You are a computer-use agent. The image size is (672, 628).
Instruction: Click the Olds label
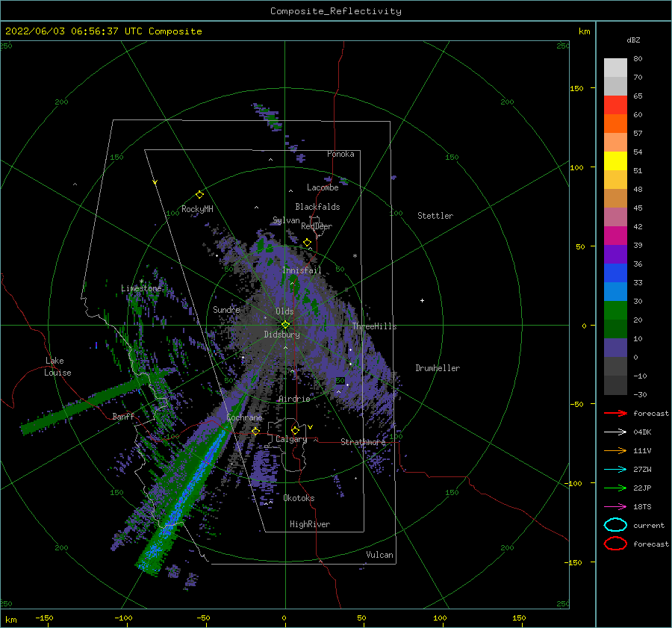[284, 311]
